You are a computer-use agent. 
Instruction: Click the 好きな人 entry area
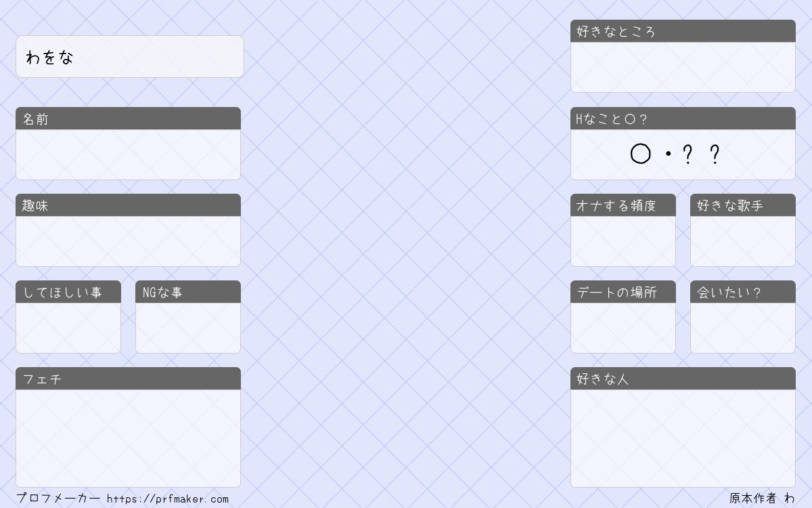point(683,438)
